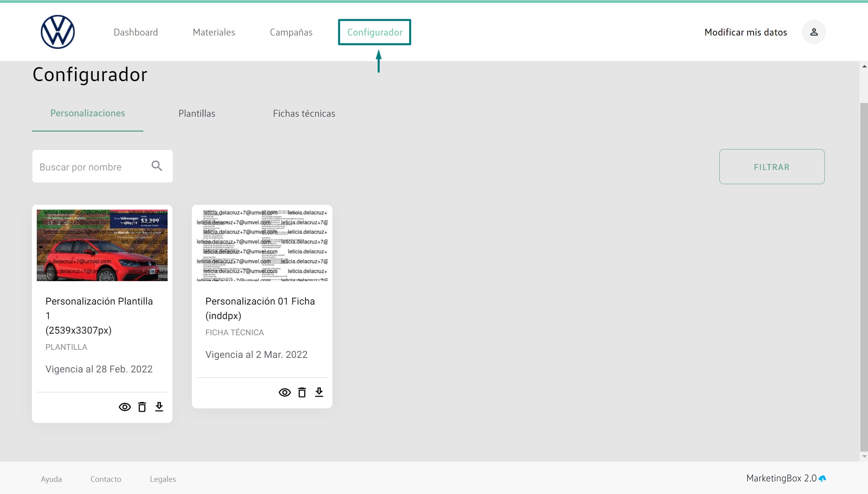This screenshot has height=494, width=868.
Task: Delete Personalización Plantilla 1 with trash icon
Action: (142, 407)
